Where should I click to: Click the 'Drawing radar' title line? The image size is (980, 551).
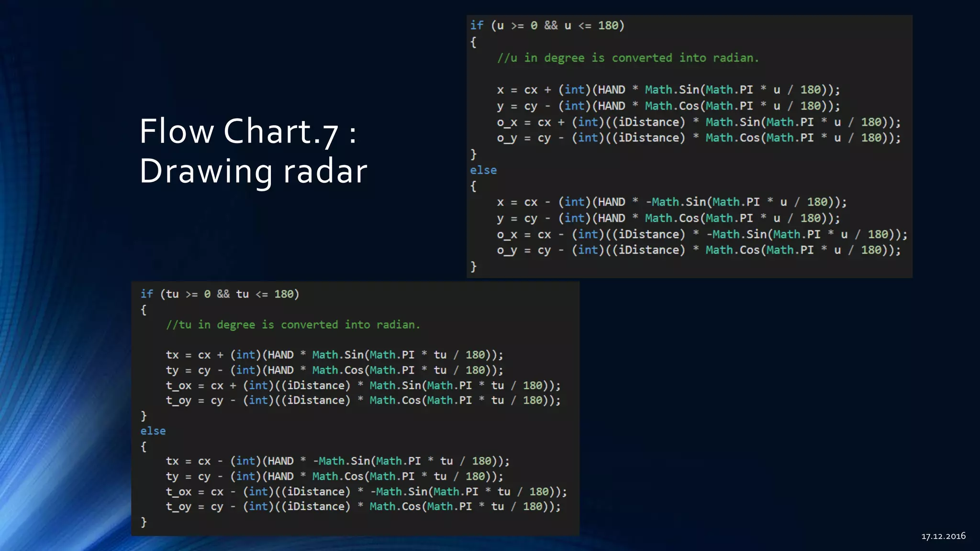tap(254, 171)
